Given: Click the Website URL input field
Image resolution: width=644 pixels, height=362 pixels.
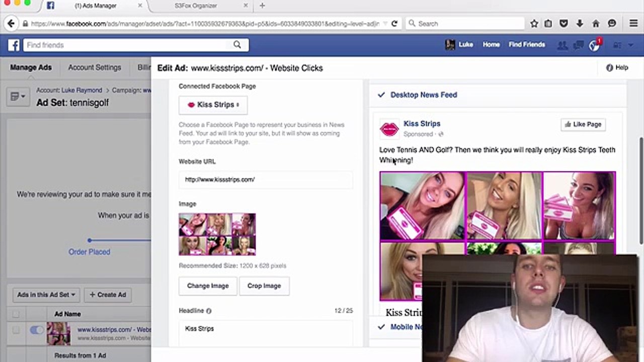Looking at the screenshot, I should click(266, 180).
